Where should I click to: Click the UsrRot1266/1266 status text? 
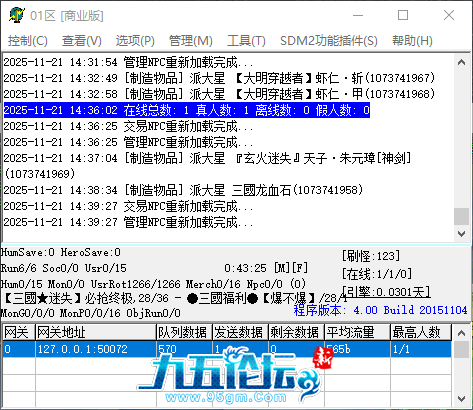click(x=136, y=284)
